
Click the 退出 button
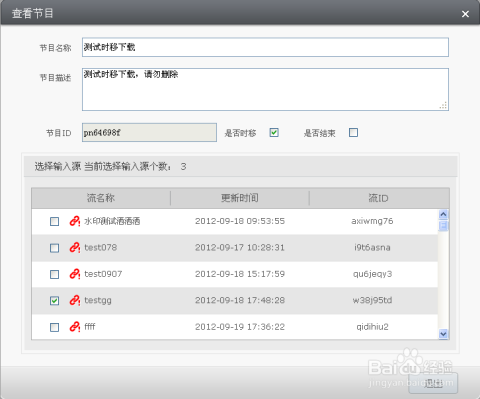tap(433, 383)
